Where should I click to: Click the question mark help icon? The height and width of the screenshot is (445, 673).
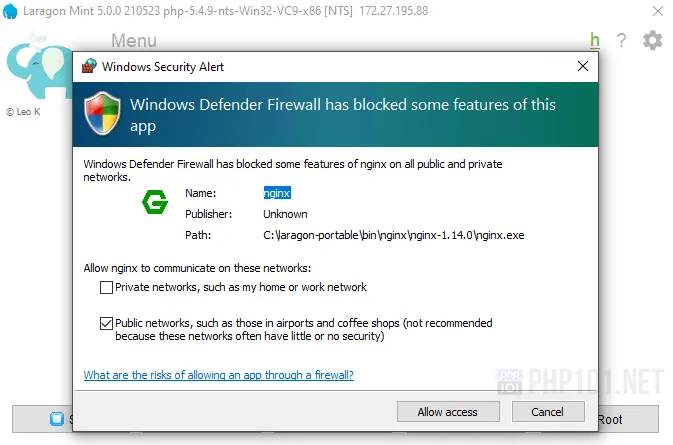point(621,41)
